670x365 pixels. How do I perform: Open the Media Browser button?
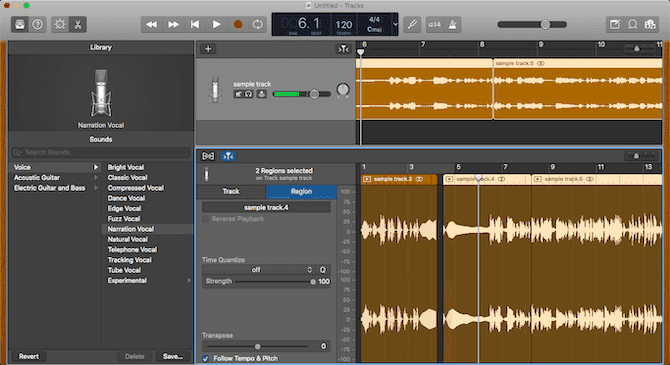(x=650, y=24)
